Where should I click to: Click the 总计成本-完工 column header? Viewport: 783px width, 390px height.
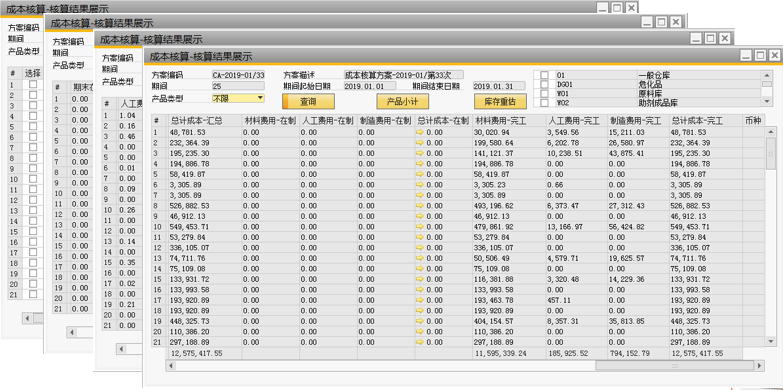tap(705, 120)
